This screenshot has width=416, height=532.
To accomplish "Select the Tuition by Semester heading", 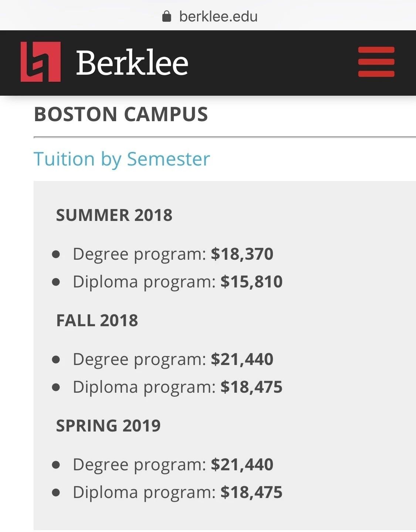I will click(x=122, y=159).
